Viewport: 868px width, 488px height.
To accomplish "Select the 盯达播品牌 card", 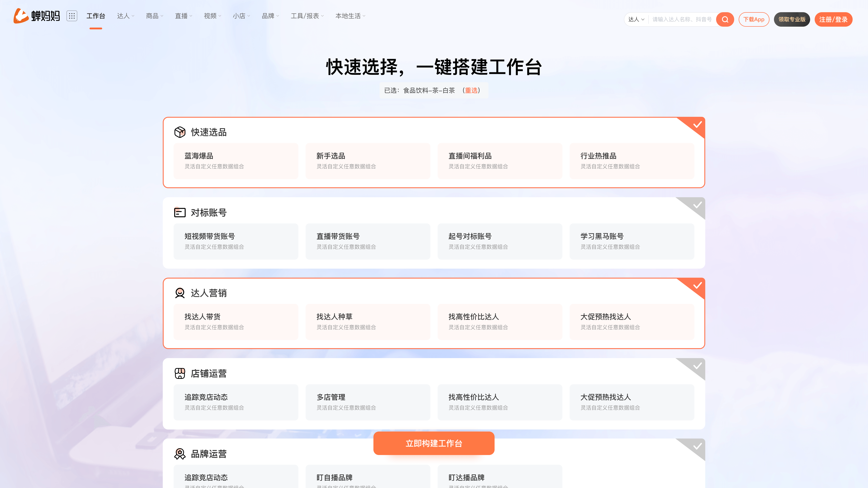I will click(500, 476).
